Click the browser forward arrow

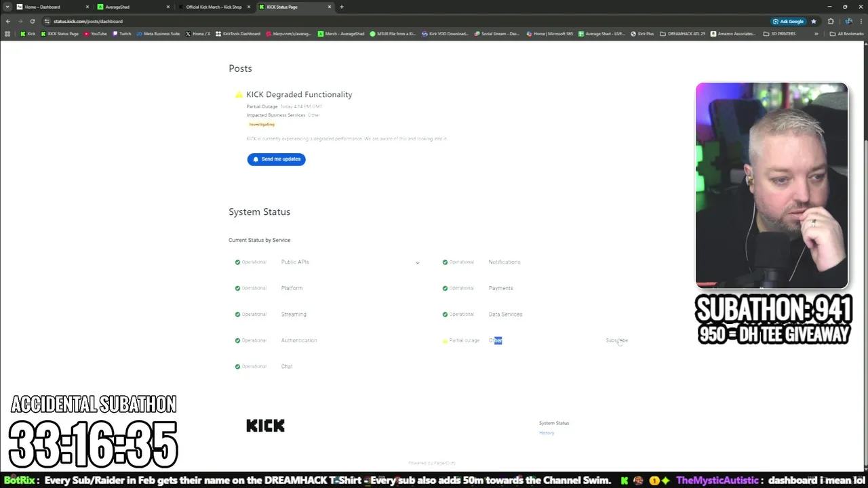(20, 21)
